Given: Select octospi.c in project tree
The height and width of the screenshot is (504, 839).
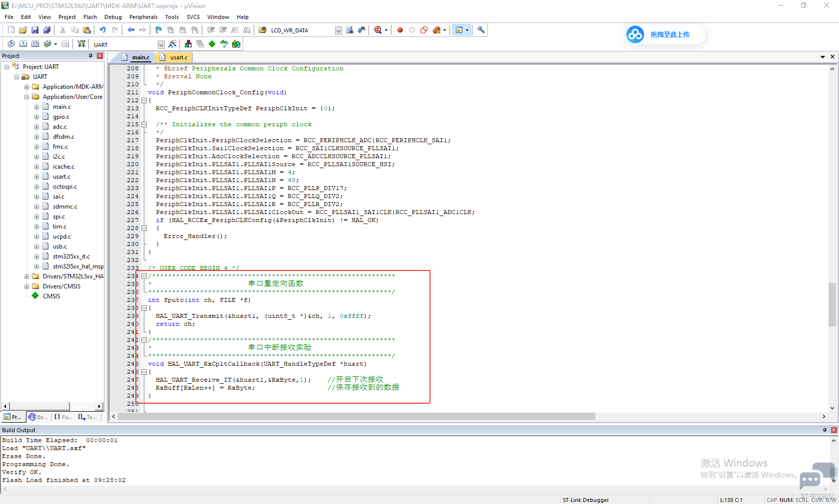Looking at the screenshot, I should 65,187.
